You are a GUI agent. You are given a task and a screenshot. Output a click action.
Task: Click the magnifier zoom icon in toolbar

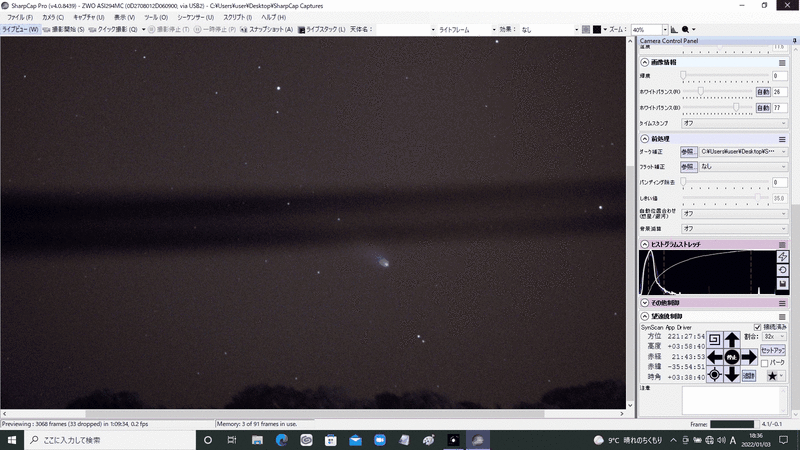pyautogui.click(x=685, y=30)
